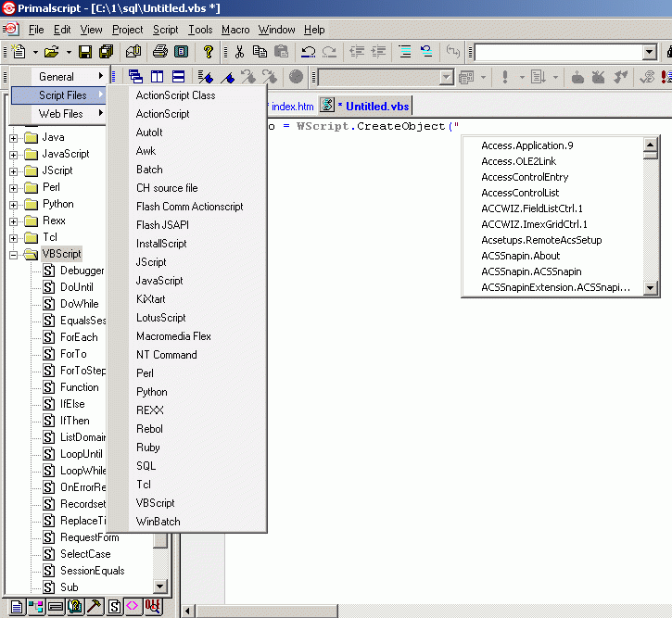Open the New file dropdown arrow
Image resolution: width=672 pixels, height=618 pixels.
(x=35, y=52)
